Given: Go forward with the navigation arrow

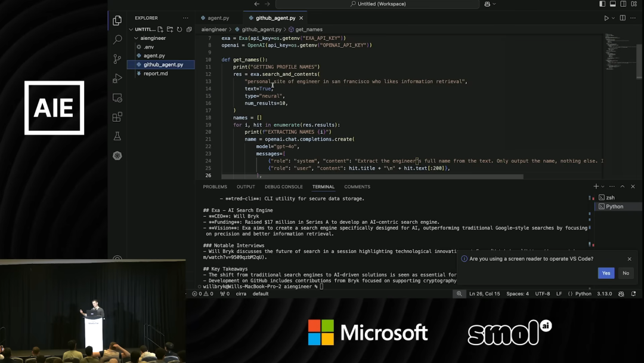Looking at the screenshot, I should click(x=267, y=4).
